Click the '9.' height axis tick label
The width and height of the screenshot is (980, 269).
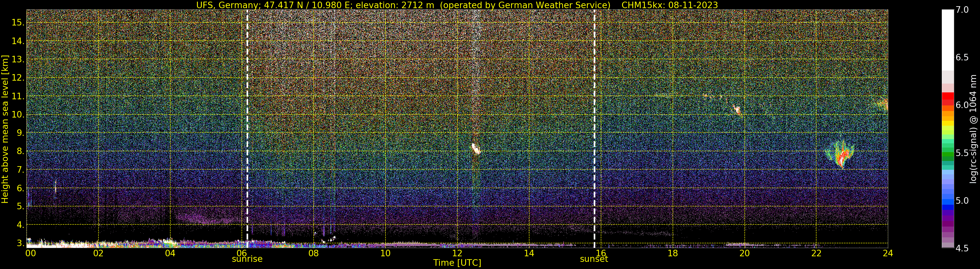21,133
